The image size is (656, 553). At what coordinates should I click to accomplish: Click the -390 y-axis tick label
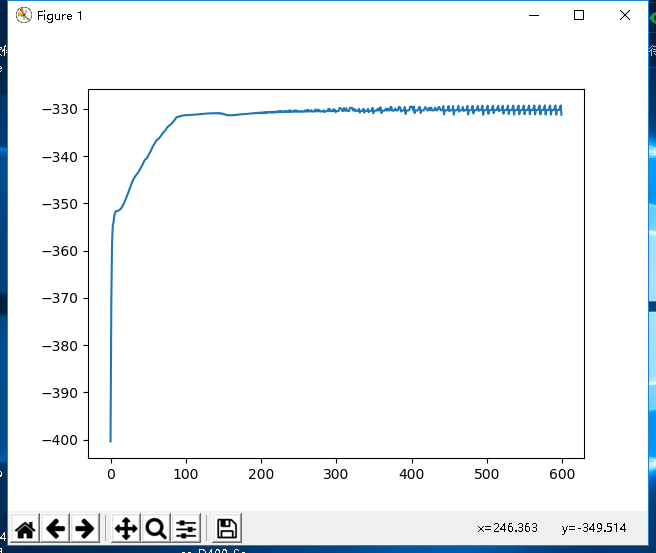(x=60, y=393)
